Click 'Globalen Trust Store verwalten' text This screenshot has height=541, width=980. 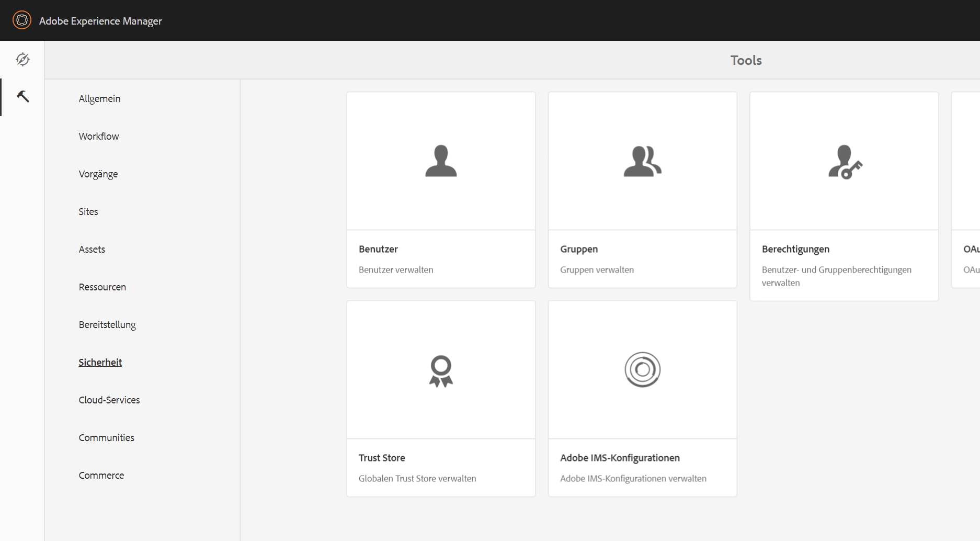[x=417, y=478]
